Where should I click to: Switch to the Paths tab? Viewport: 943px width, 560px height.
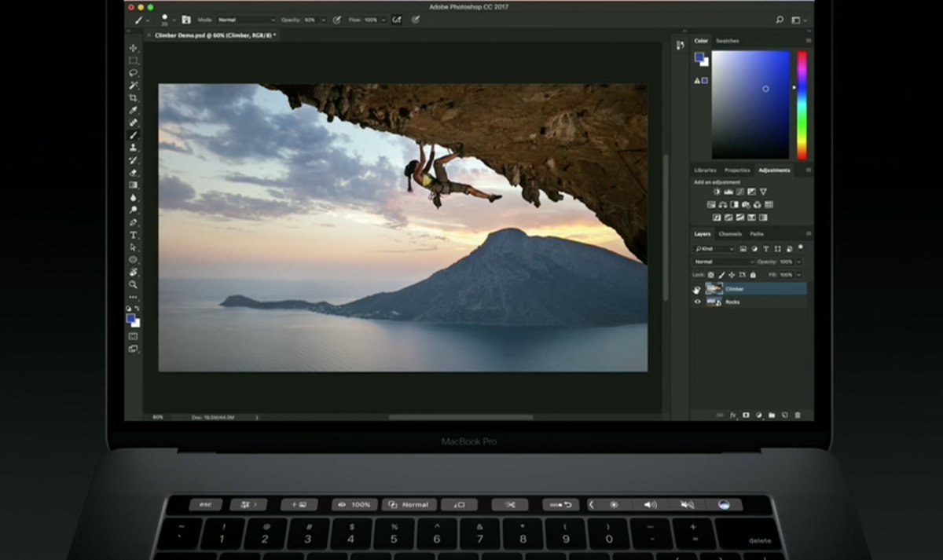tap(757, 234)
